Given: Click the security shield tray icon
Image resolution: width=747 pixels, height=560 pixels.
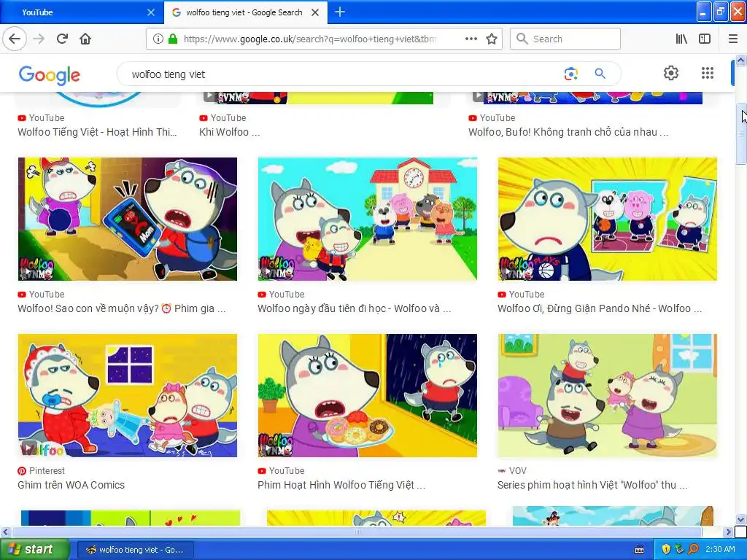Looking at the screenshot, I should tap(666, 550).
